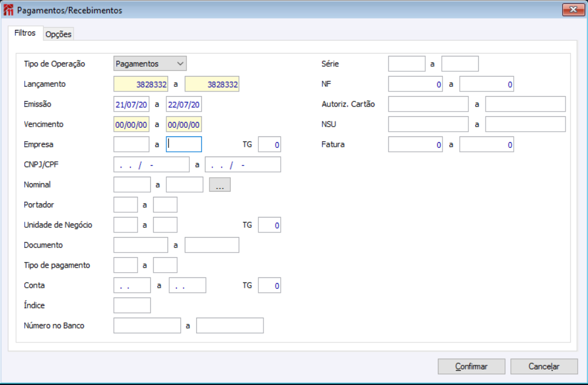Click the Índice input field
The height and width of the screenshot is (385, 588).
132,306
